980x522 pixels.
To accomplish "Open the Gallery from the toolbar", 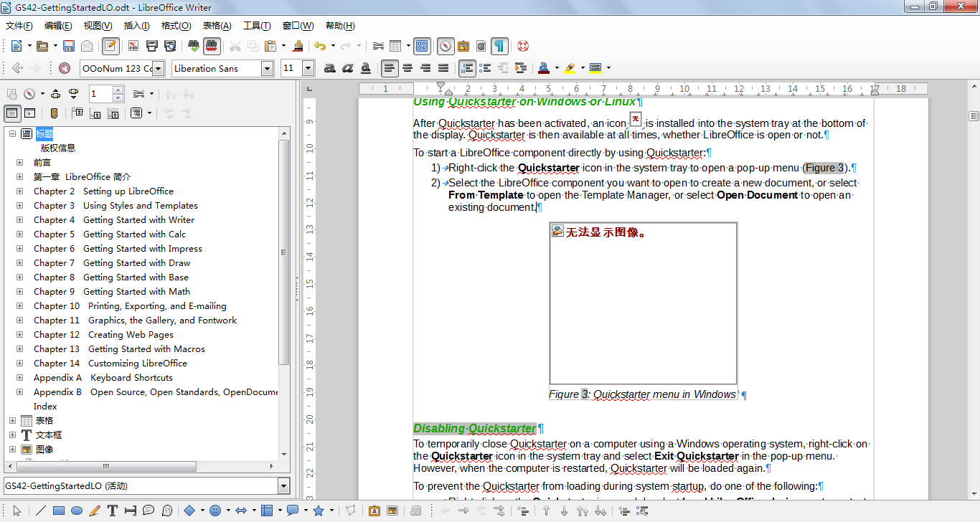I will click(x=463, y=46).
